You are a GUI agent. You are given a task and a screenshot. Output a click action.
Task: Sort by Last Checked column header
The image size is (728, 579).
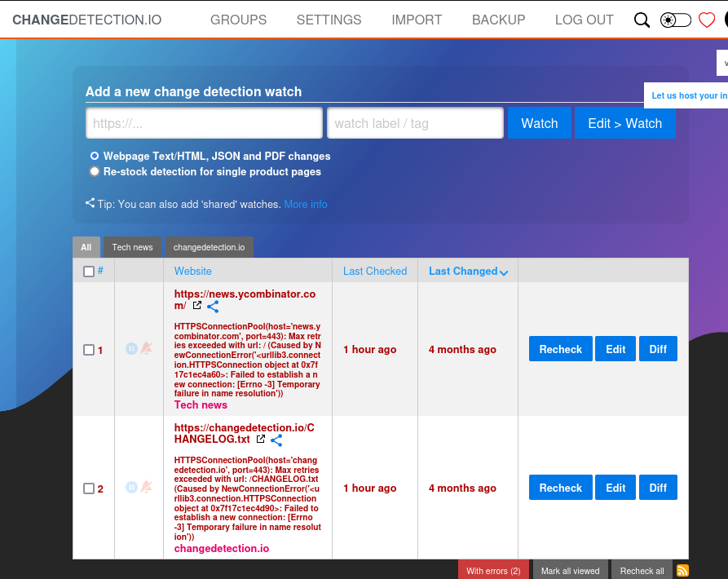pos(374,271)
